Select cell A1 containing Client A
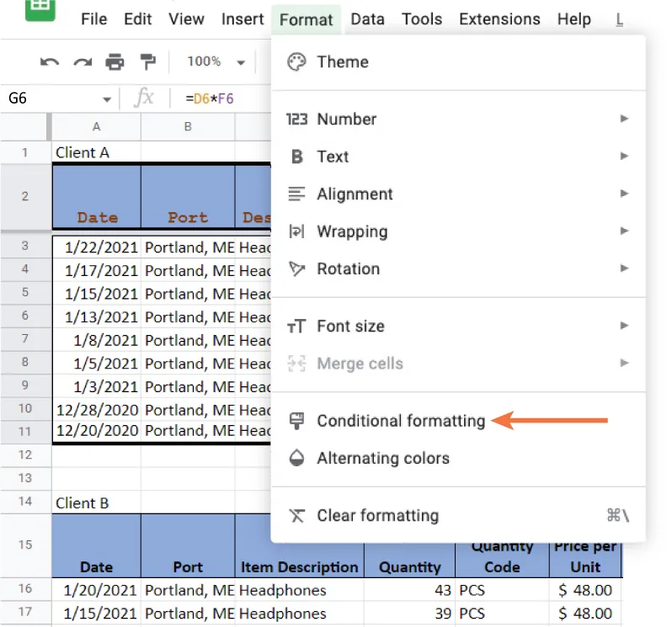Screen dimensions: 672x627 (x=96, y=152)
